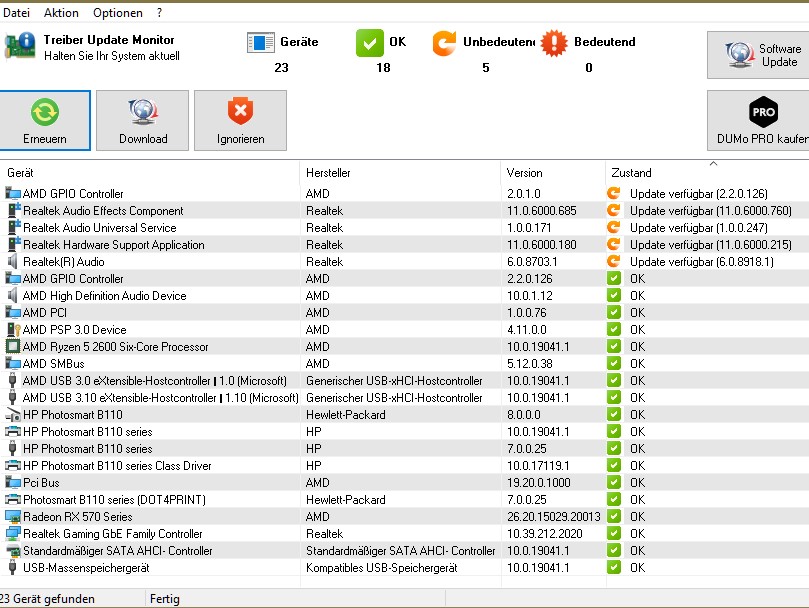The height and width of the screenshot is (608, 809).
Task: Click the Download button
Action: (142, 121)
